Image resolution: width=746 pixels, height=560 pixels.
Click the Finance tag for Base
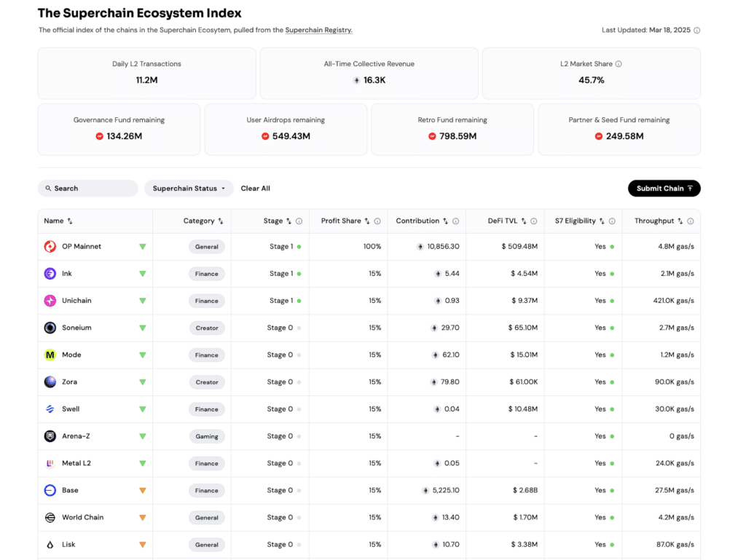click(x=206, y=491)
